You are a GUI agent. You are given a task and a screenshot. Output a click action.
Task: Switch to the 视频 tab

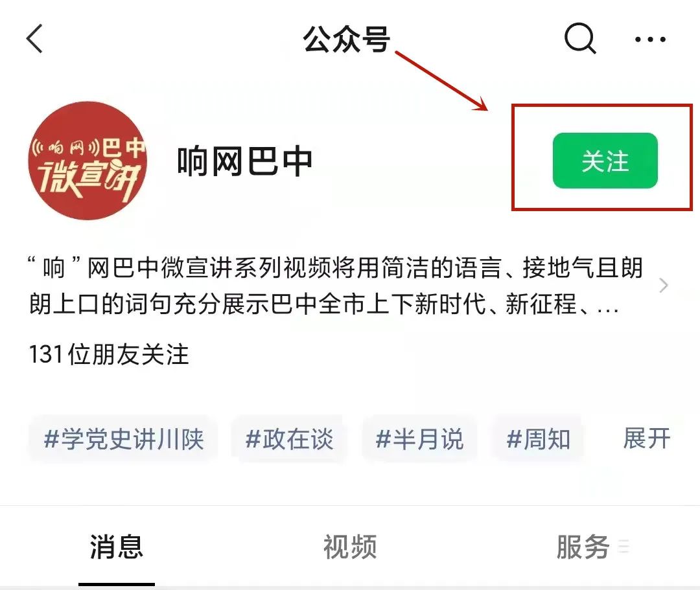(x=350, y=547)
